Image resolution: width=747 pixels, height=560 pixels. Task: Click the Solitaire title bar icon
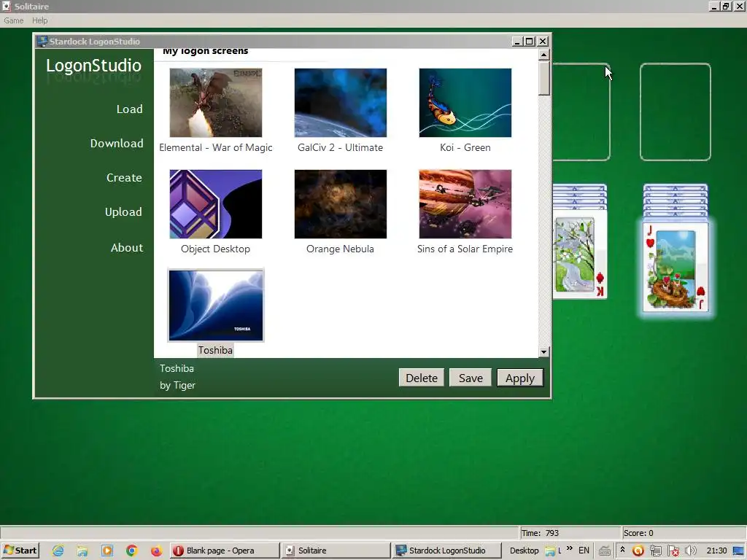point(7,6)
